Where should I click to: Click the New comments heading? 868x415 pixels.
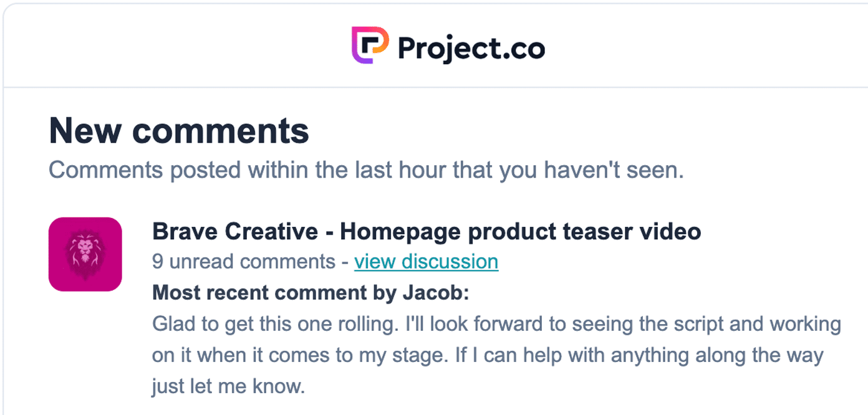(x=179, y=131)
